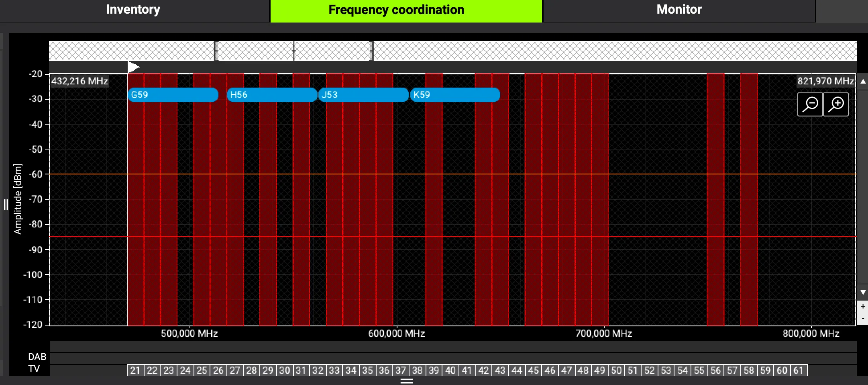
Task: Select the G59 frequency band
Action: 173,95
